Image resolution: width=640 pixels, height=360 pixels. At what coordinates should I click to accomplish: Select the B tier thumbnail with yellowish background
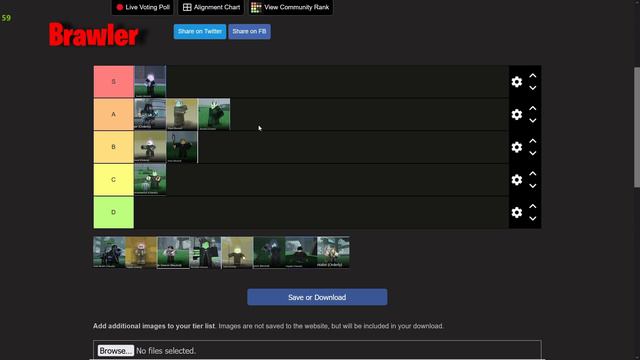(x=150, y=147)
